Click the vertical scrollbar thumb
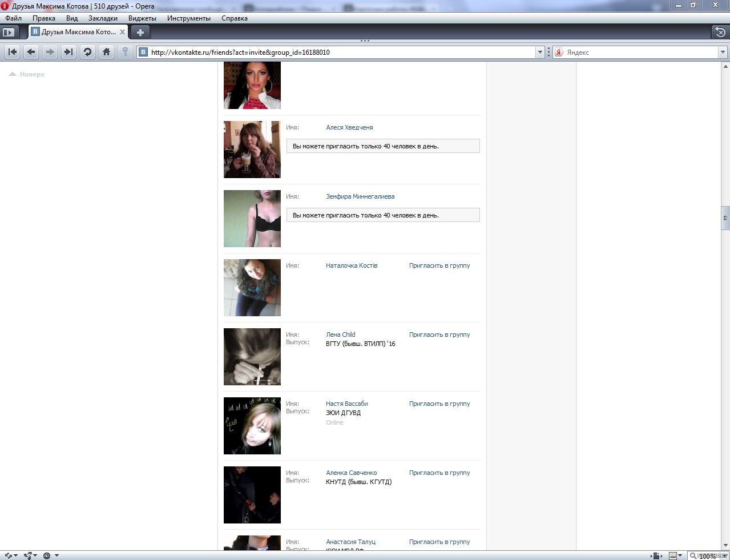The height and width of the screenshot is (560, 730). pyautogui.click(x=725, y=217)
